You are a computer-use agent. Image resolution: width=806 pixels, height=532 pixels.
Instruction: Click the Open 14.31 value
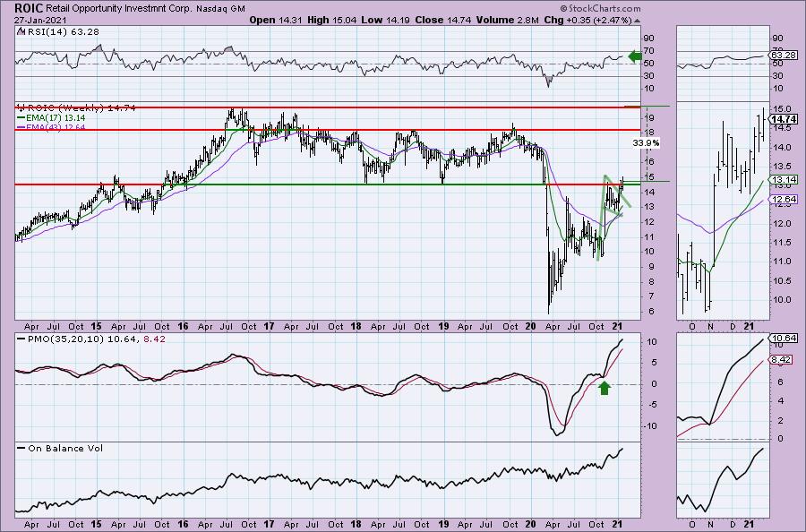pyautogui.click(x=277, y=20)
